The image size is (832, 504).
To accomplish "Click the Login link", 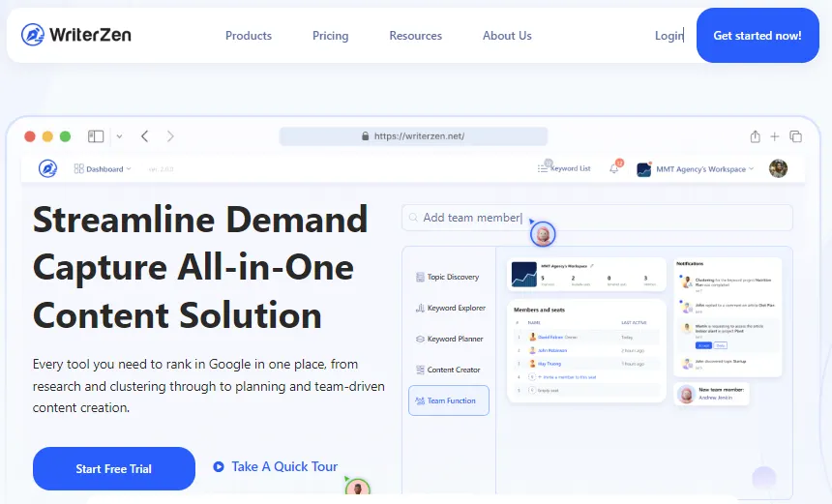I will 669,36.
